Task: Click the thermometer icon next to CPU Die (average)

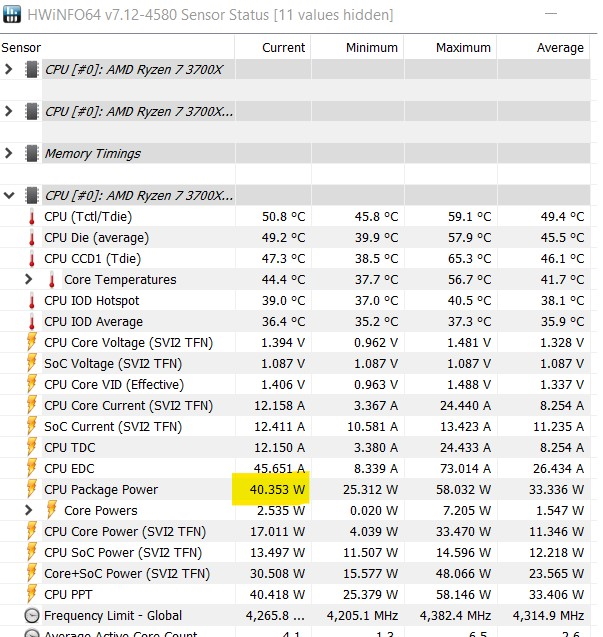Action: tap(32, 238)
